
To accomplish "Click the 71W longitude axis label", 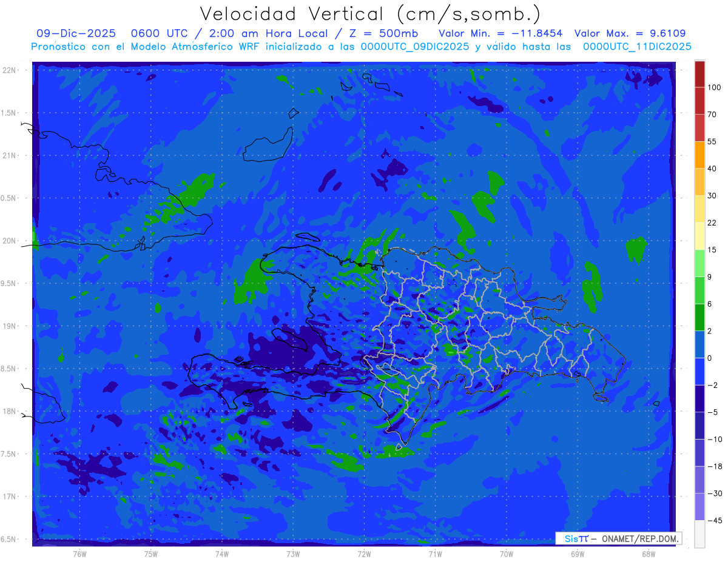I will click(x=435, y=554).
